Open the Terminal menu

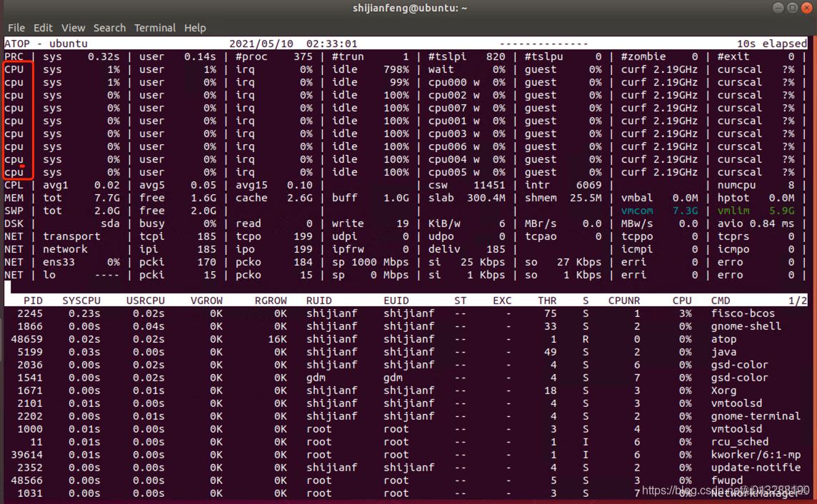[155, 28]
